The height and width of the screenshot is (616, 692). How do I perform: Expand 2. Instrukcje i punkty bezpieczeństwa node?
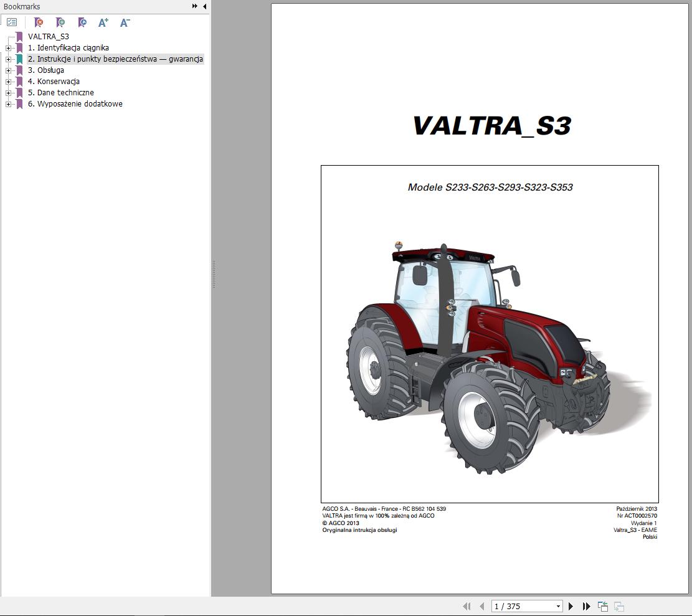pyautogui.click(x=8, y=59)
